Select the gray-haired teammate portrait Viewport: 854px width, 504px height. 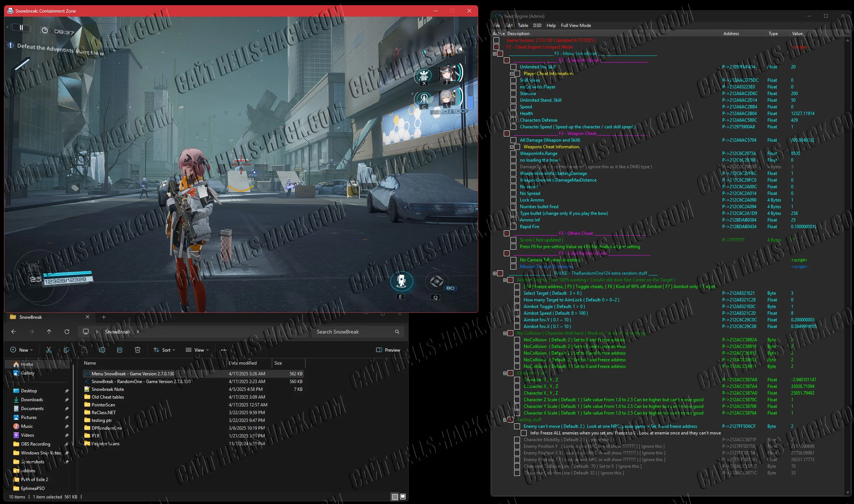tap(446, 98)
